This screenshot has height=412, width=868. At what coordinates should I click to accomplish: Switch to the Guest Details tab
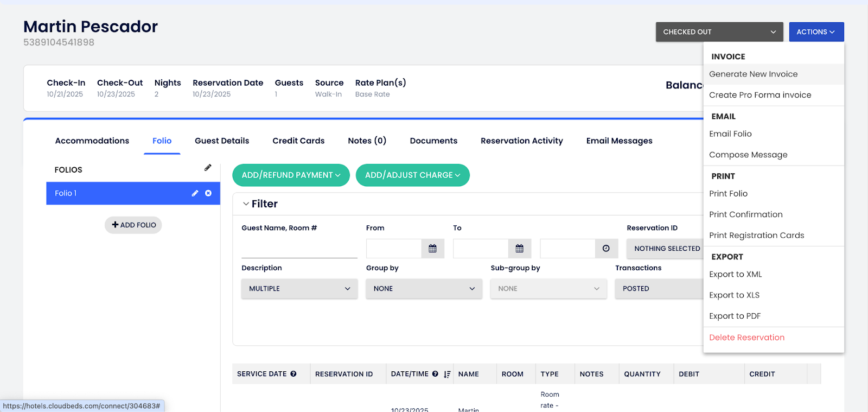point(222,141)
